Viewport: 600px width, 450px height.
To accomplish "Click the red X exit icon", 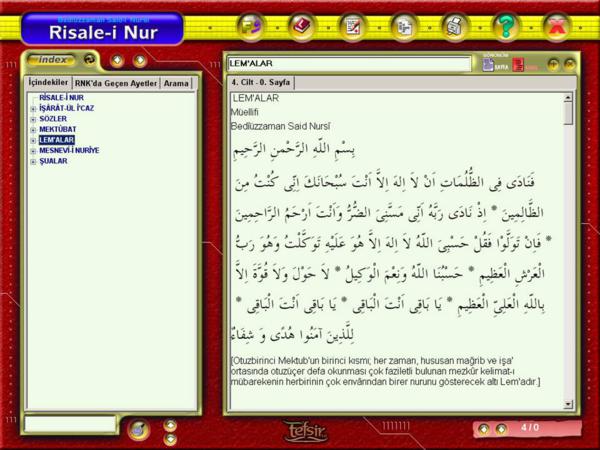I will point(557,27).
